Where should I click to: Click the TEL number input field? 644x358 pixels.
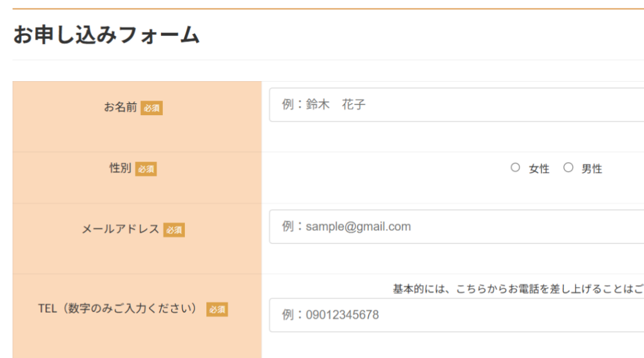(456, 315)
